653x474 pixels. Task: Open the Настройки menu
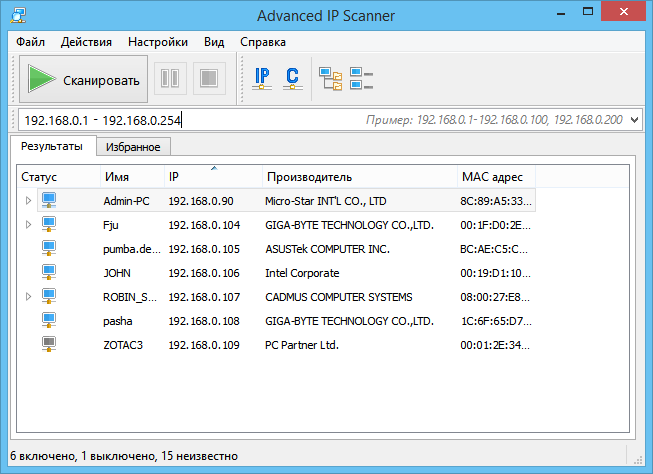157,42
